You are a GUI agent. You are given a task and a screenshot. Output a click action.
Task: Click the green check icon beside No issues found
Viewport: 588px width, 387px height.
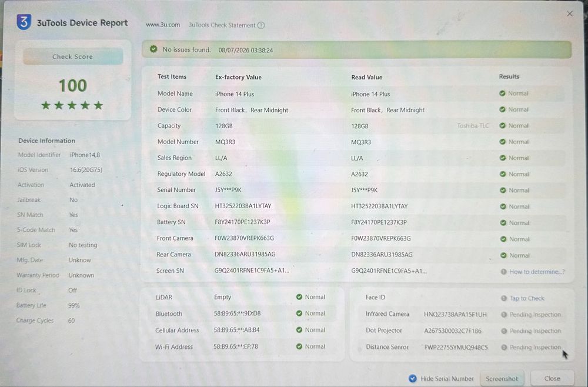(x=153, y=49)
